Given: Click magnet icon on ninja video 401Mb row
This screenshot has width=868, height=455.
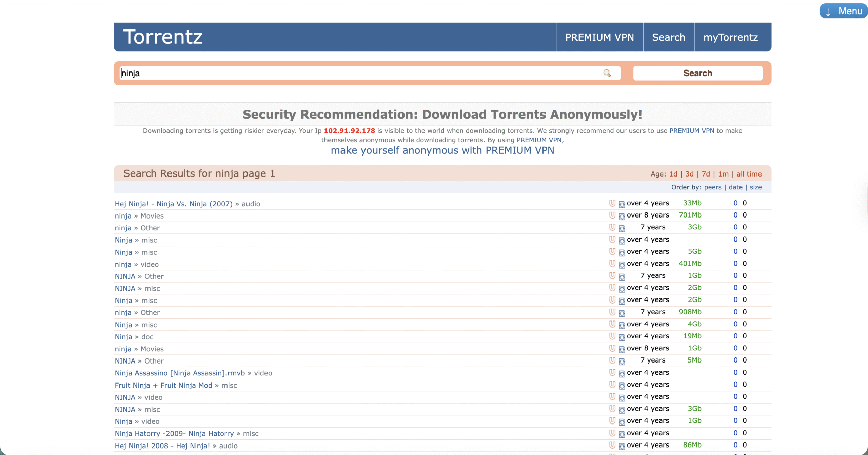Looking at the screenshot, I should [x=612, y=263].
